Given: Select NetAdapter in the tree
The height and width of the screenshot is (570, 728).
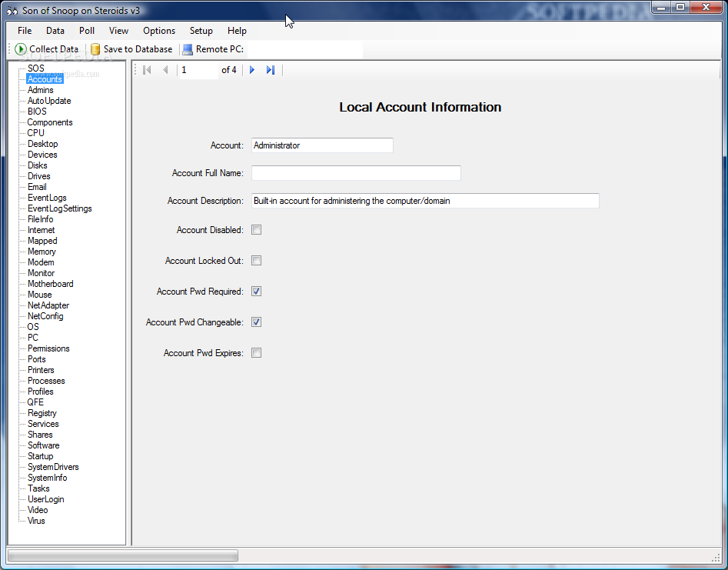Looking at the screenshot, I should point(48,305).
